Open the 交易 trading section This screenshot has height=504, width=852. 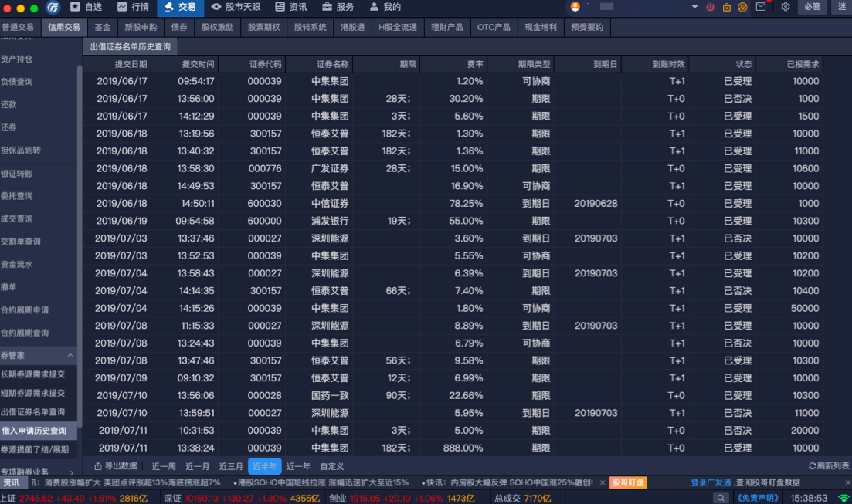pos(180,7)
